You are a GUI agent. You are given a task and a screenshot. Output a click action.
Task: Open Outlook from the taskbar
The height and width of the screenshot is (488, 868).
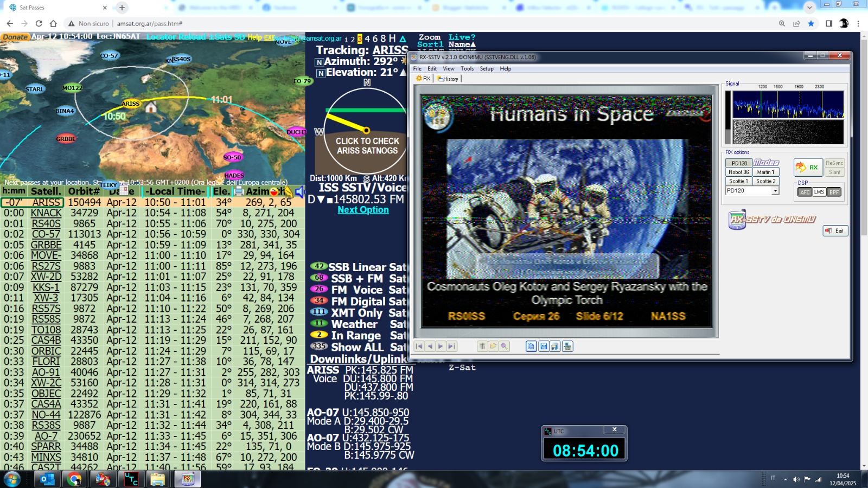[47, 479]
